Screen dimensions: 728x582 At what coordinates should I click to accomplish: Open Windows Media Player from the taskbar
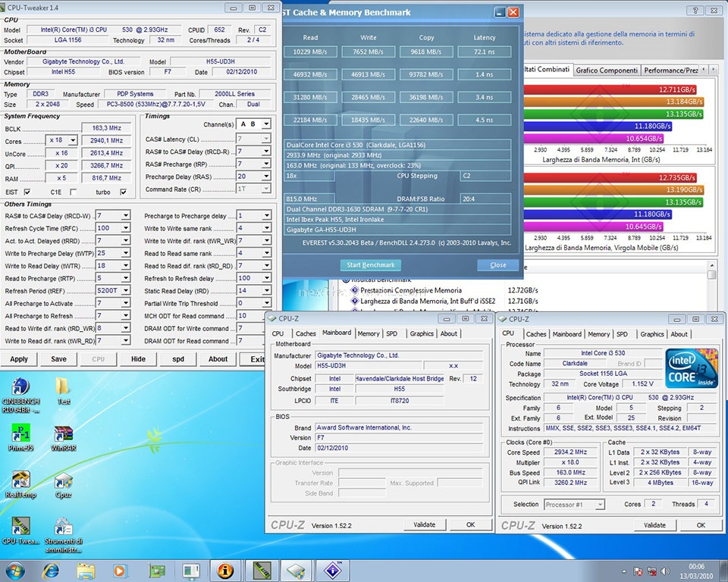coord(119,571)
